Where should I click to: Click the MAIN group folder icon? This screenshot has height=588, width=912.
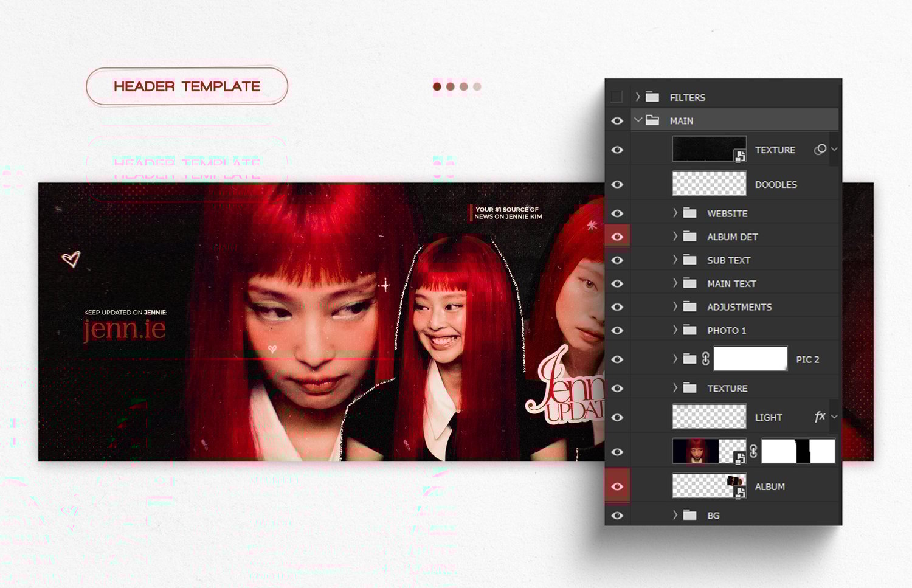(652, 120)
